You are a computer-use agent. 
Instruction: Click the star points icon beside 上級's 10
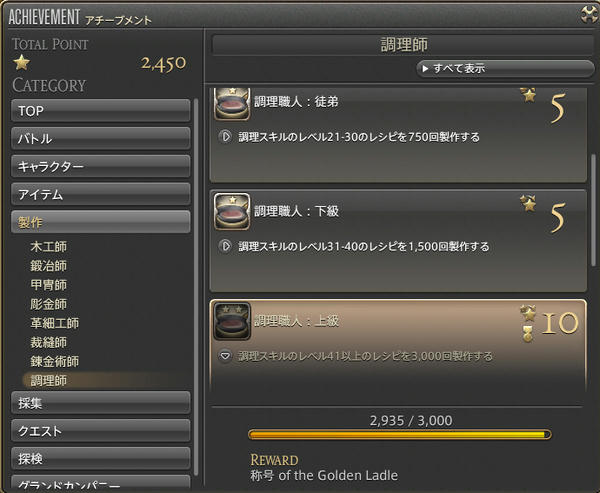coord(528,313)
